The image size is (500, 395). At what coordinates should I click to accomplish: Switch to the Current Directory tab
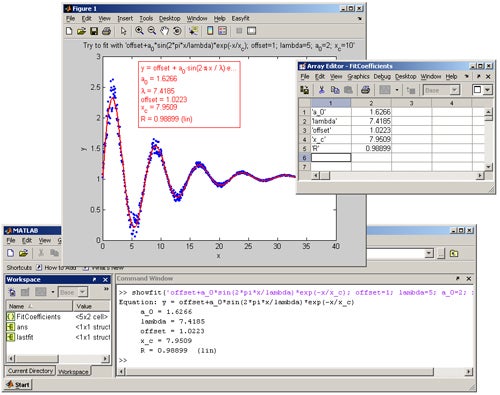(x=30, y=371)
